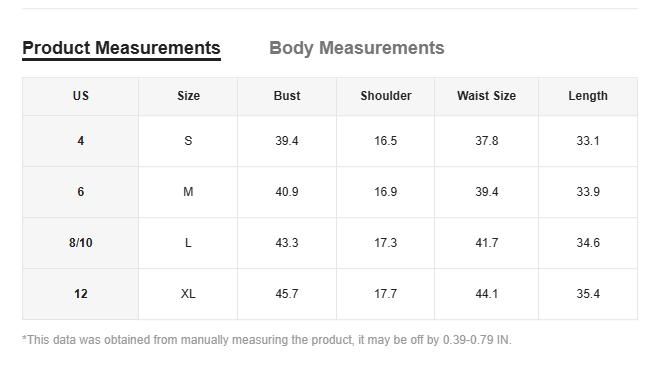661x367 pixels.
Task: Click the size S cell
Action: 188,141
